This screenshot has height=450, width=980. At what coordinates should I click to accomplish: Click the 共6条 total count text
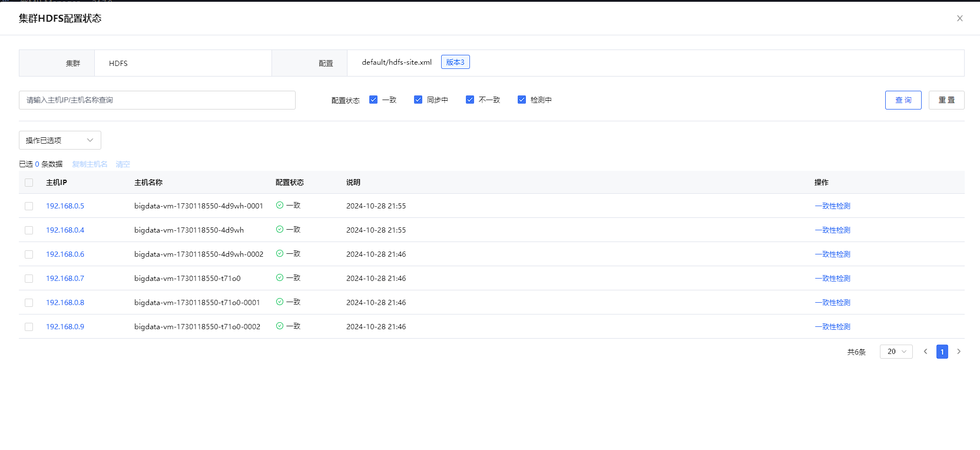(856, 352)
